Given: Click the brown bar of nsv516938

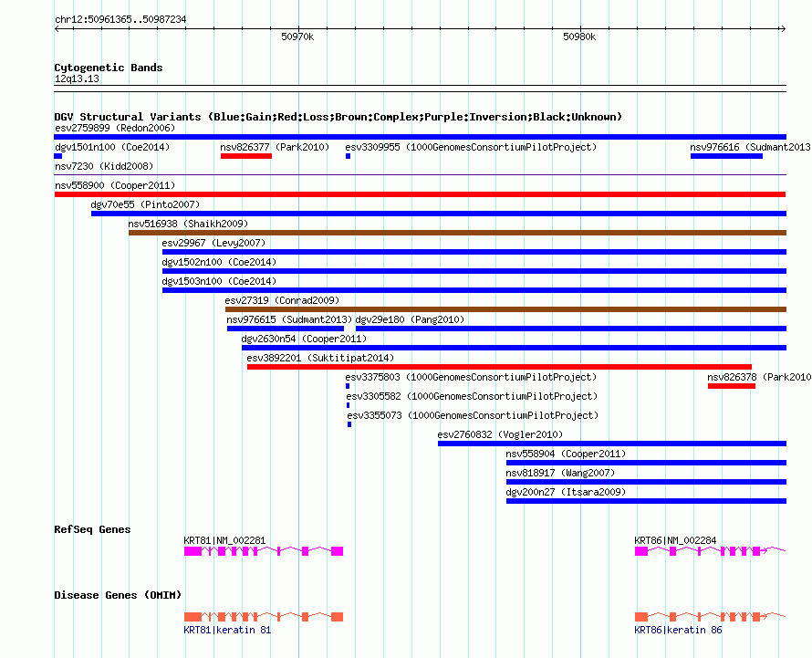Looking at the screenshot, I should click(x=457, y=233).
